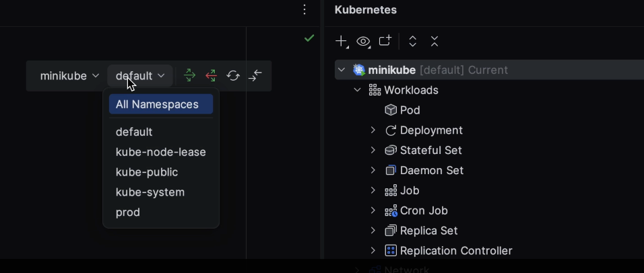644x273 pixels.
Task: Expand the Cron Job node
Action: [373, 210]
